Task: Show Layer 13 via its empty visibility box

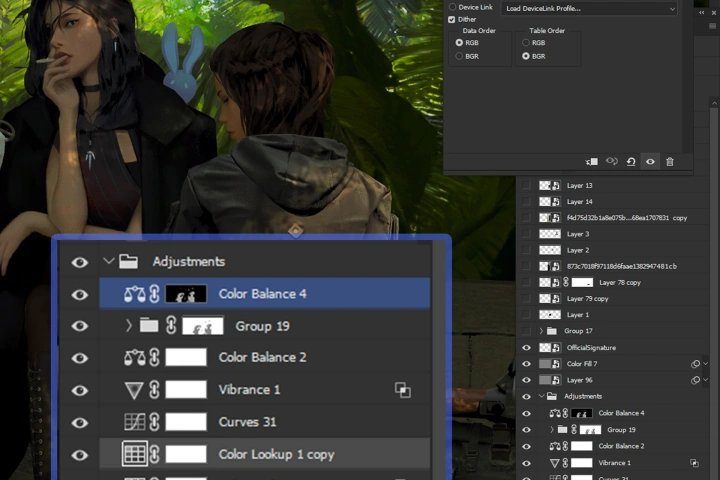Action: [526, 186]
